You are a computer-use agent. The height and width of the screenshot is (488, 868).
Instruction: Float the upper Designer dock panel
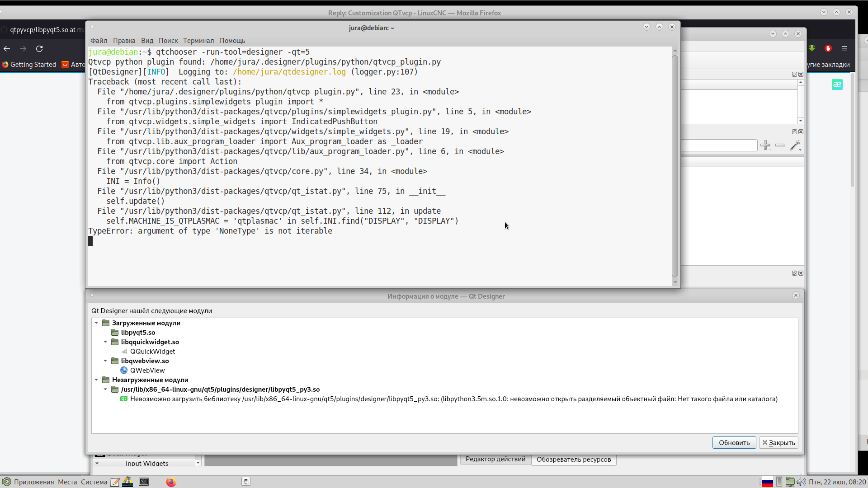point(794,75)
